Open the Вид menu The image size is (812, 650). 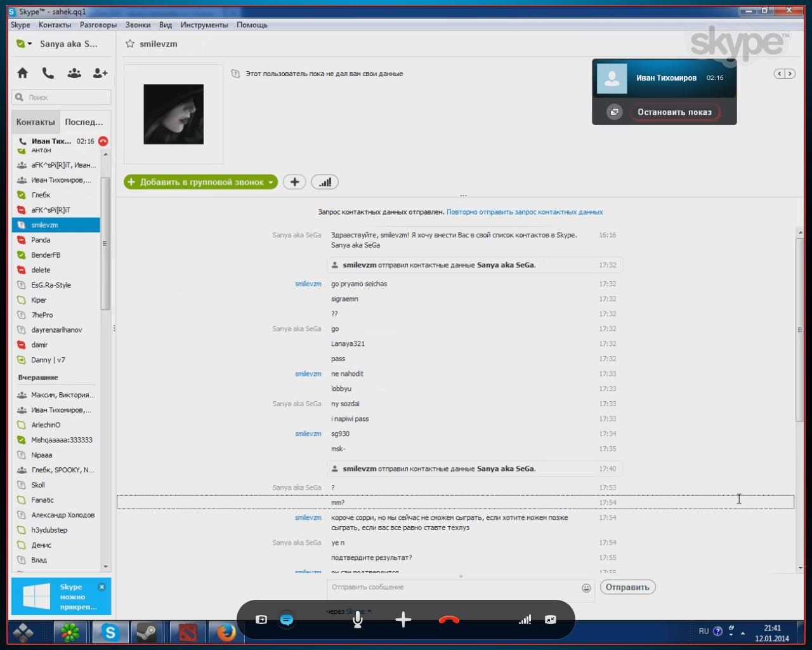point(166,25)
